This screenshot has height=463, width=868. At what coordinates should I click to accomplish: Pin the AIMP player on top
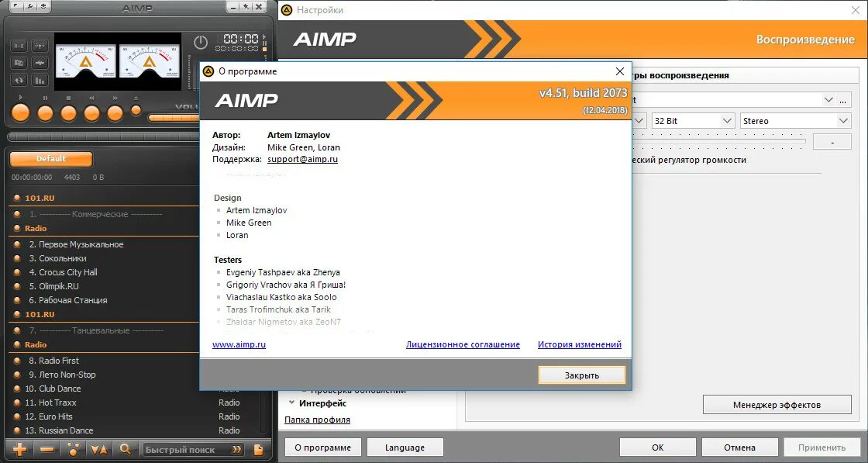[x=246, y=7]
